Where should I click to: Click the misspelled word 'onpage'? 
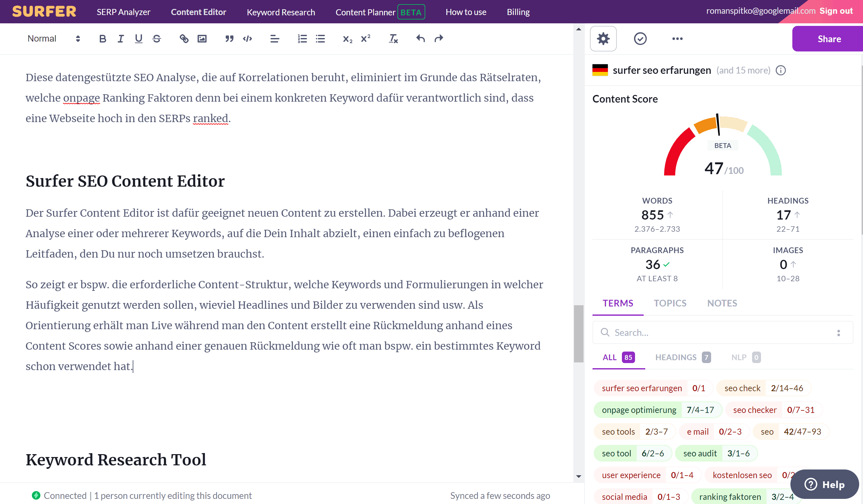coord(82,98)
